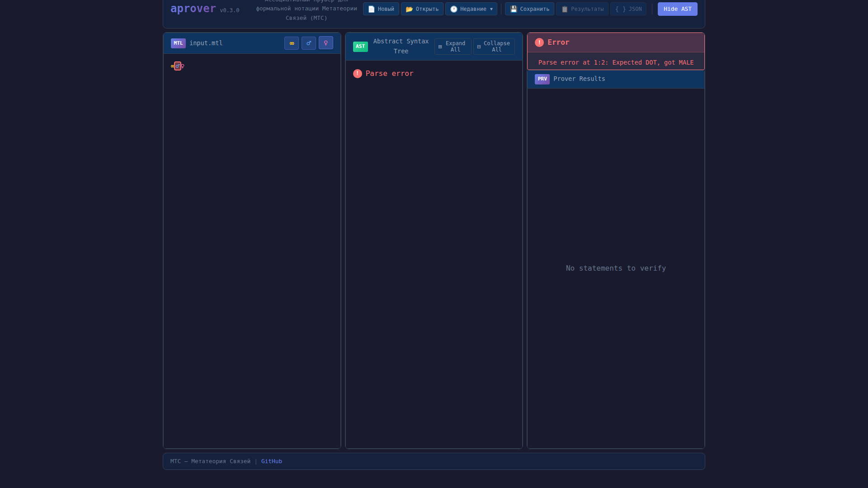
Task: Open the GitHub footer link
Action: pos(271,461)
